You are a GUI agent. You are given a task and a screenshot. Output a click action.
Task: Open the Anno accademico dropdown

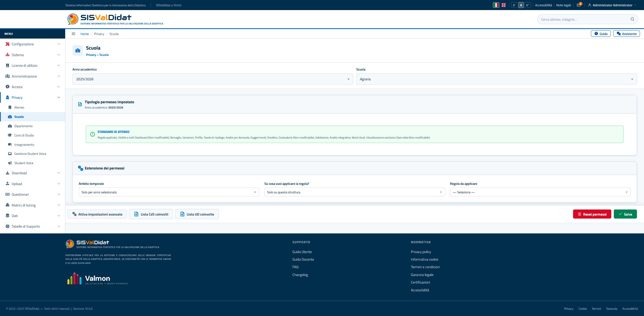tap(213, 79)
